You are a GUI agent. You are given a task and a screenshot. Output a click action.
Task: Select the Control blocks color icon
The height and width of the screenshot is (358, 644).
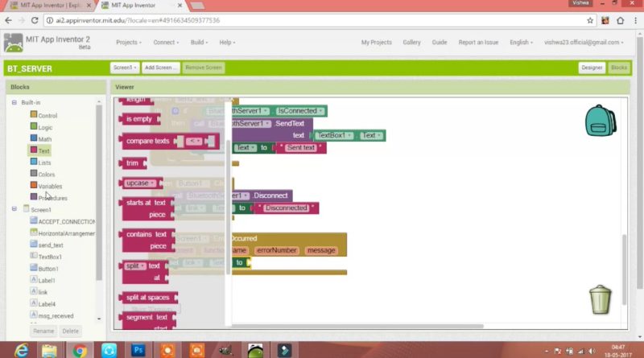pos(34,114)
